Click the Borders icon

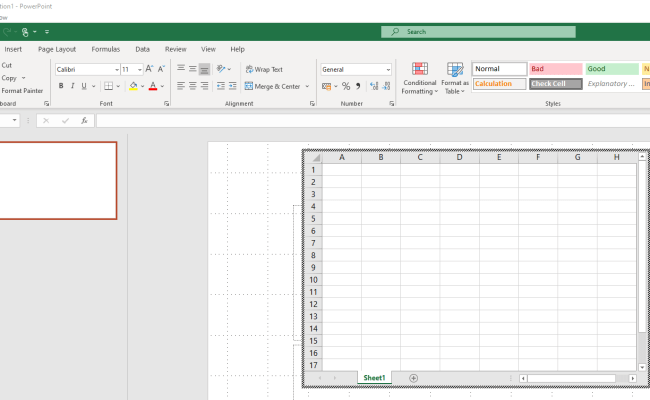click(109, 86)
